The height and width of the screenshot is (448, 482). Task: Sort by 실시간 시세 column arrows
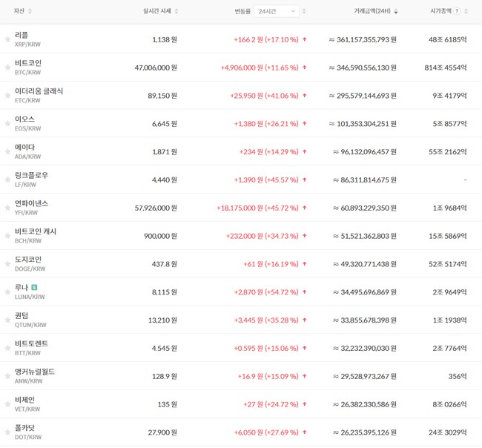point(176,11)
